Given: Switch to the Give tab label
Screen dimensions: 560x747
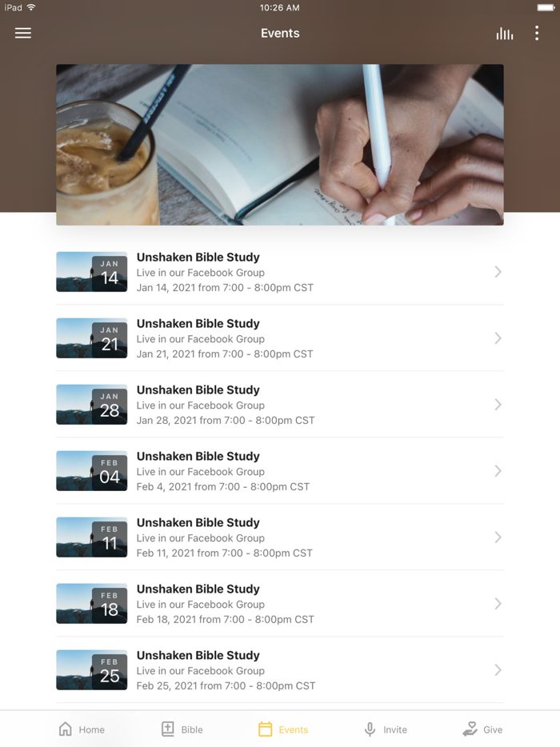Looking at the screenshot, I should click(493, 730).
